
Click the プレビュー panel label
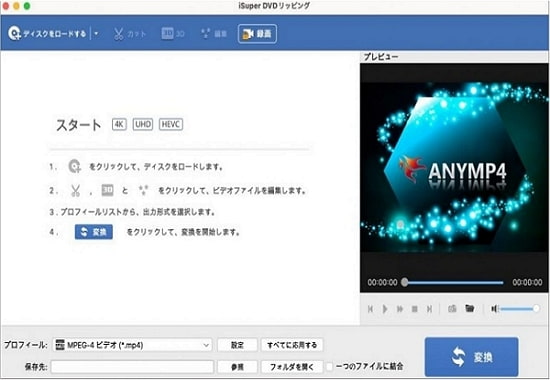[x=381, y=56]
